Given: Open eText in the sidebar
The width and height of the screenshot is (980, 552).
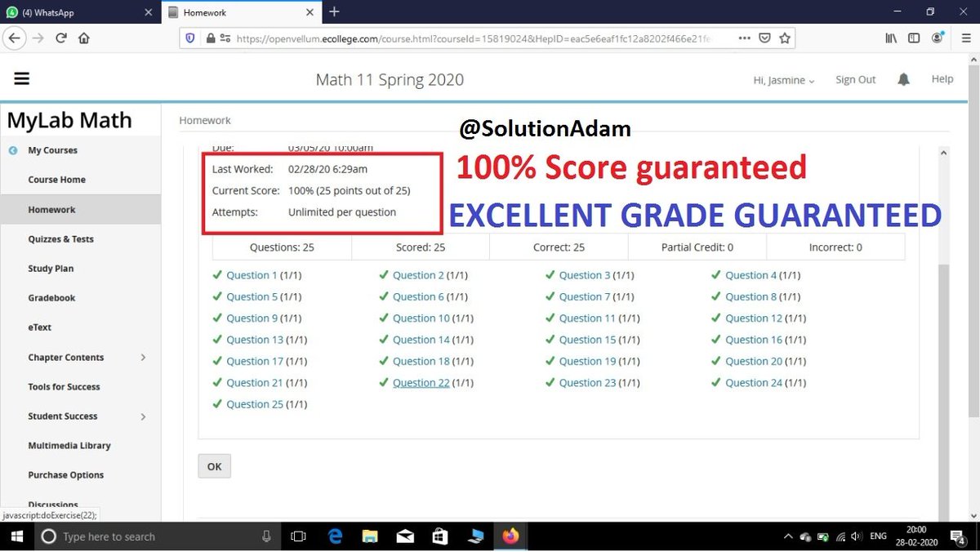Looking at the screenshot, I should 39,327.
